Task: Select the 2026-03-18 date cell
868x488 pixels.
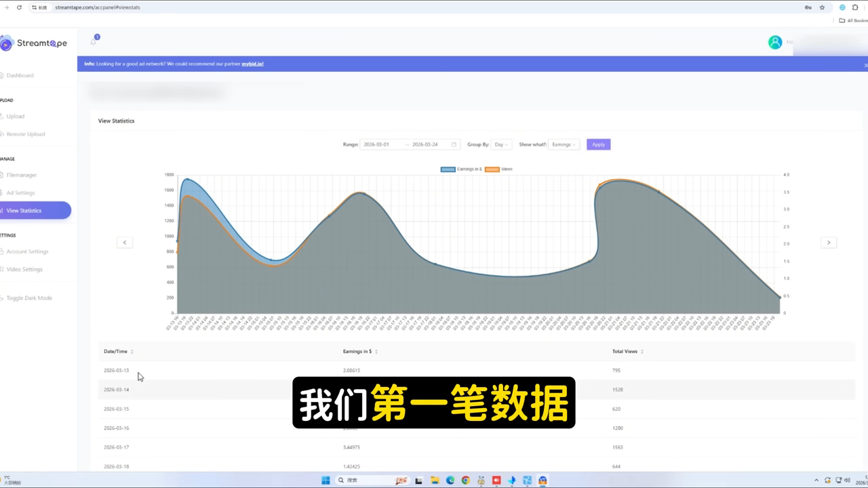Action: (x=116, y=466)
